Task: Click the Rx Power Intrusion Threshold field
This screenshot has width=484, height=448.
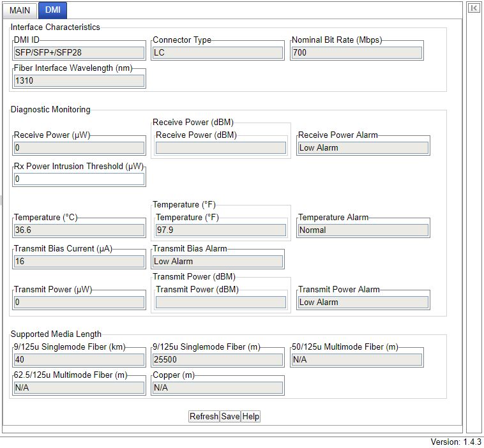Action: pos(79,179)
